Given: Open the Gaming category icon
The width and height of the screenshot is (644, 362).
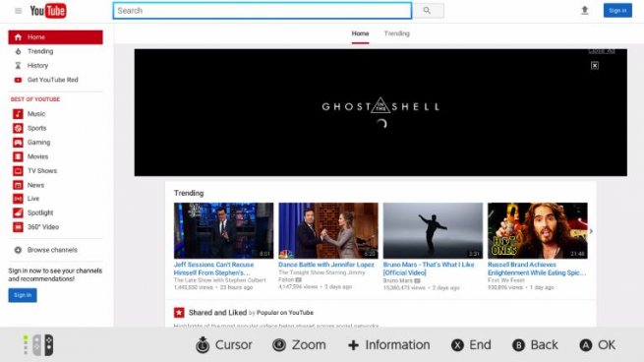Looking at the screenshot, I should pos(18,143).
